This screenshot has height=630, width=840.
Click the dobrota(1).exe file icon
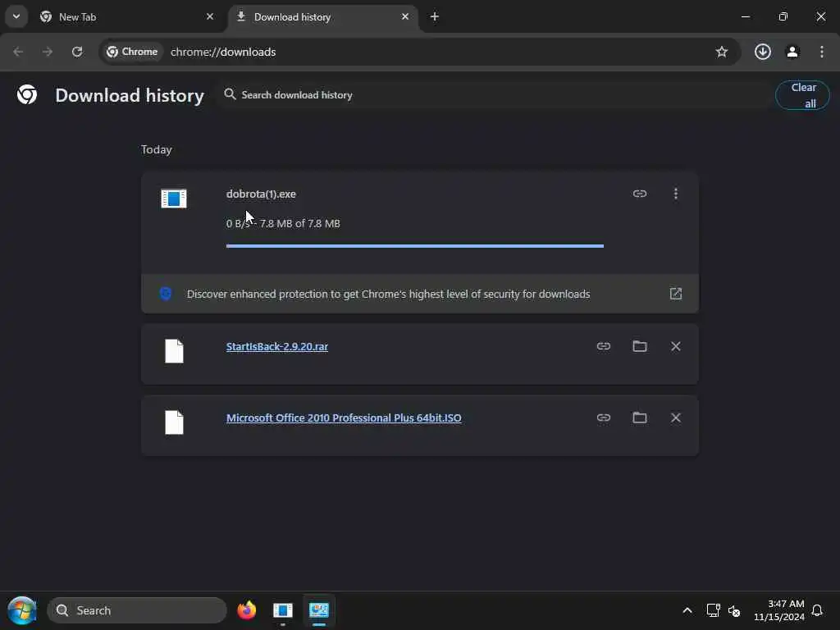[x=174, y=199]
